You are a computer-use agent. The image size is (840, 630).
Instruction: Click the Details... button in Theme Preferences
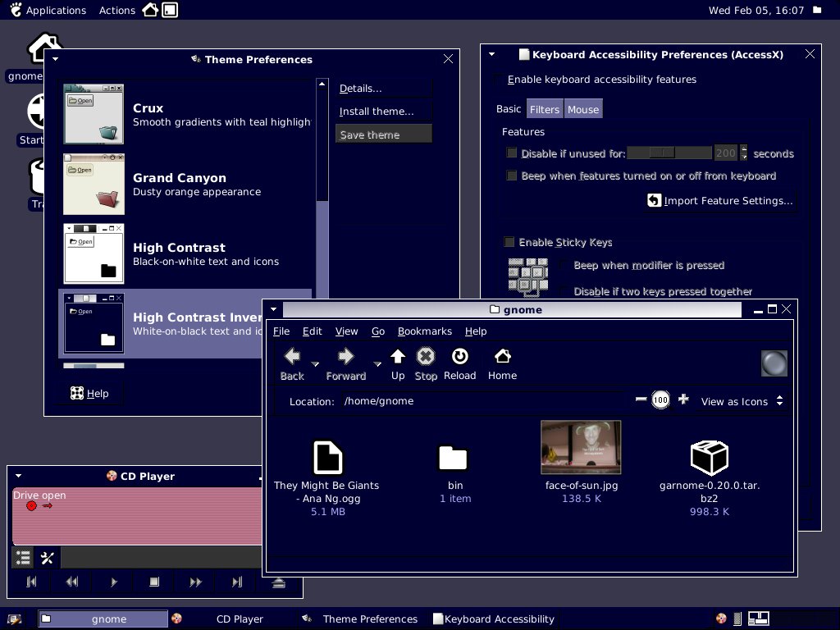pos(383,89)
